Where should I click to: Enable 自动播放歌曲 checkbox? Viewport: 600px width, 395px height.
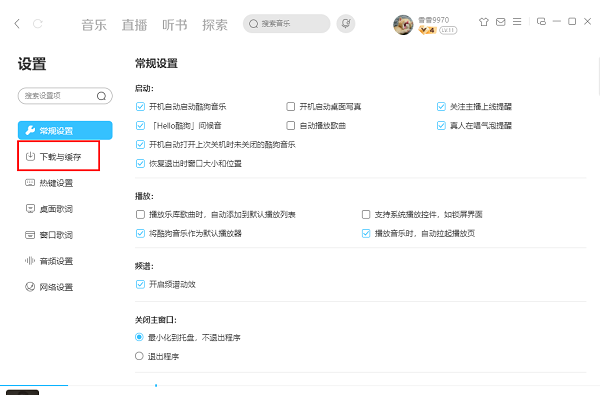[291, 126]
